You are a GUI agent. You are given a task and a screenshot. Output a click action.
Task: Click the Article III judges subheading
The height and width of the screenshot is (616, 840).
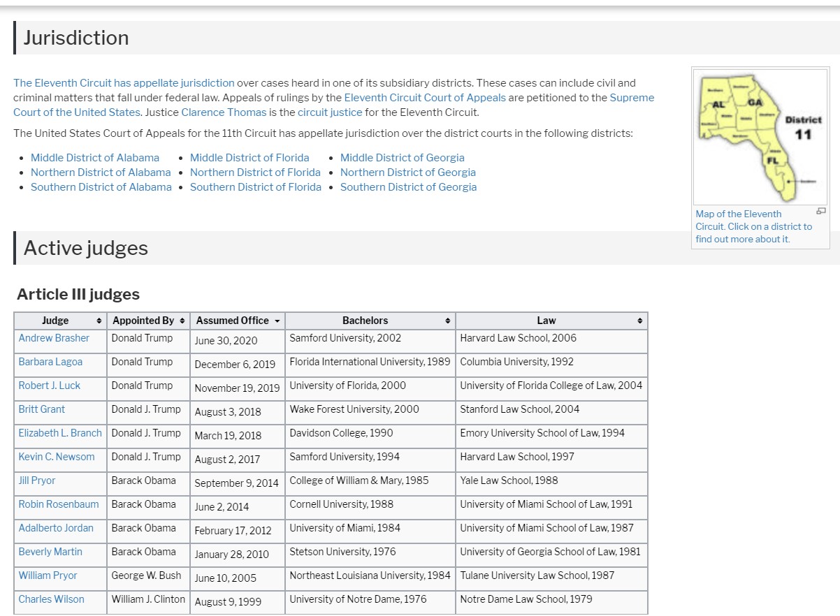(78, 295)
